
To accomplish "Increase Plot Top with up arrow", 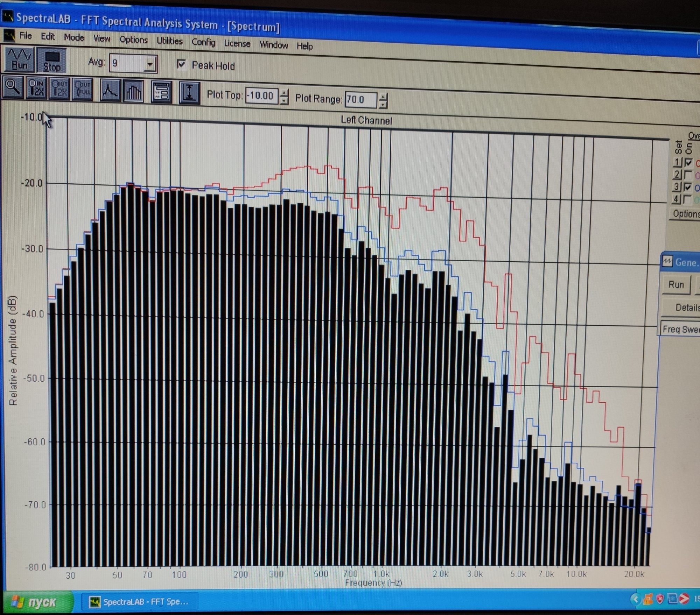I will [x=285, y=93].
